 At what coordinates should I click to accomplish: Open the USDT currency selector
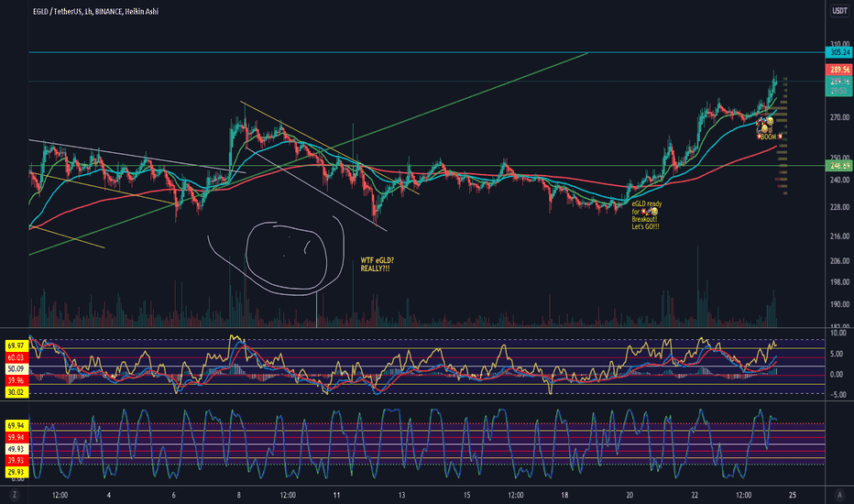tap(839, 11)
